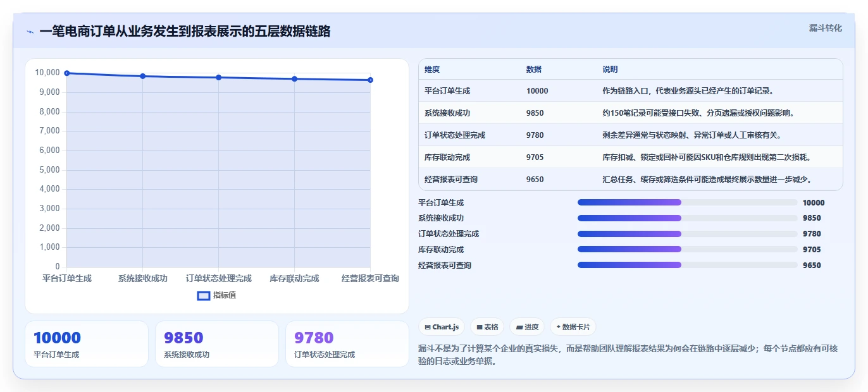Click the 说明 table column header
The width and height of the screenshot is (868, 392).
(610, 70)
